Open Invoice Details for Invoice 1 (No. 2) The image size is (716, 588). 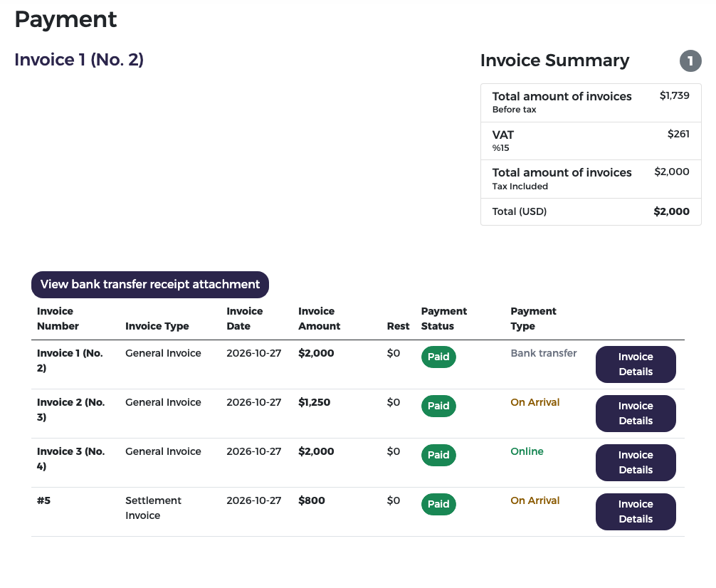636,364
